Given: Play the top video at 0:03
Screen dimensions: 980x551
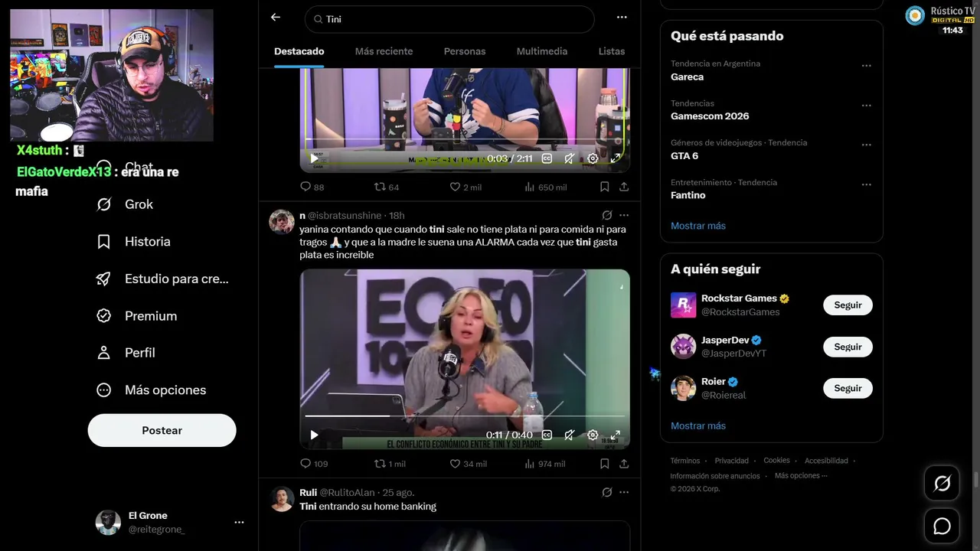Looking at the screenshot, I should pos(314,158).
